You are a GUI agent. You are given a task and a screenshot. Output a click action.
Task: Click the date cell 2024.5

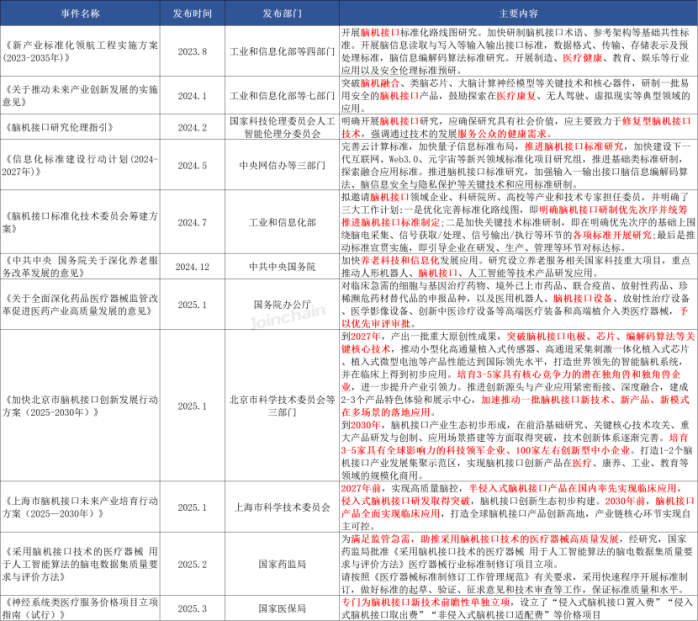(192, 165)
